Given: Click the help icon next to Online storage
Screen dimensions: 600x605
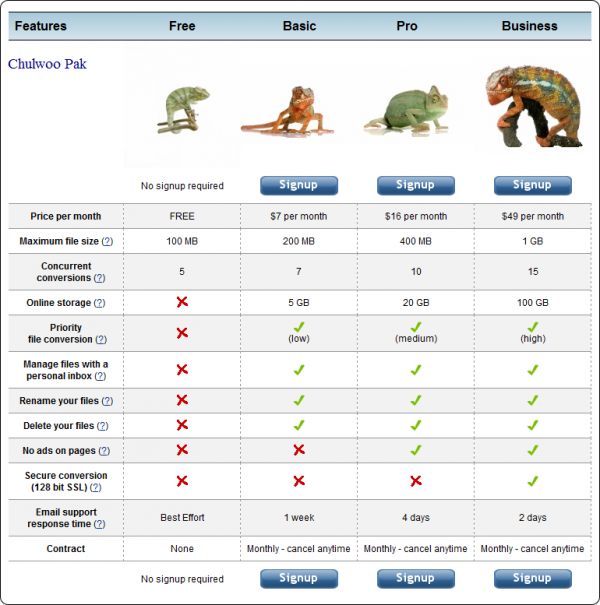Looking at the screenshot, I should click(x=100, y=303).
